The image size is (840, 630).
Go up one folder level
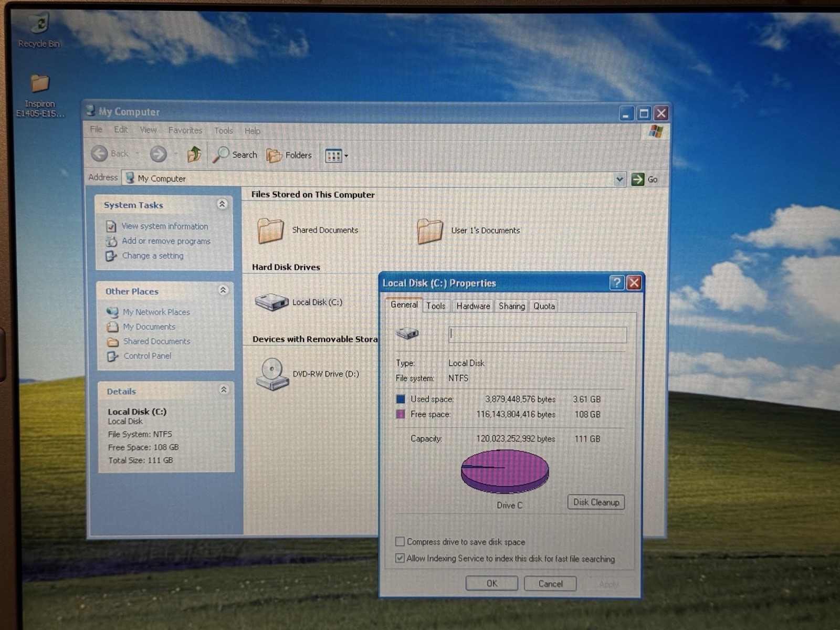[194, 154]
